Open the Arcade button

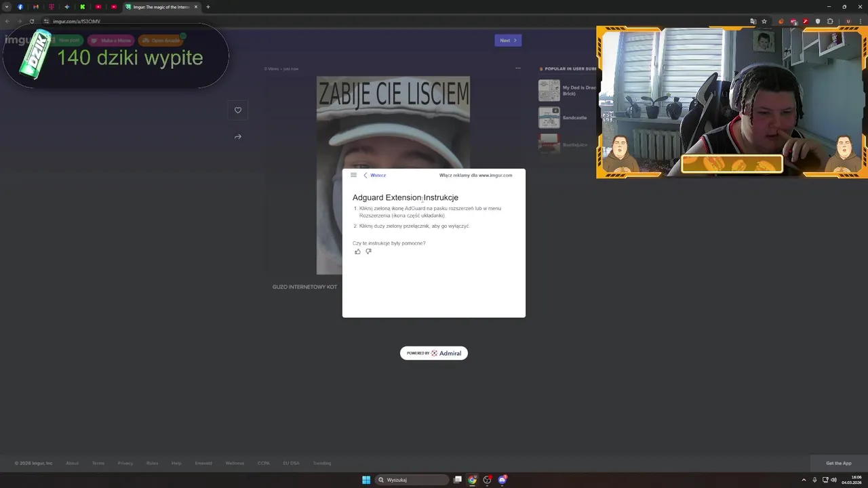(x=161, y=40)
